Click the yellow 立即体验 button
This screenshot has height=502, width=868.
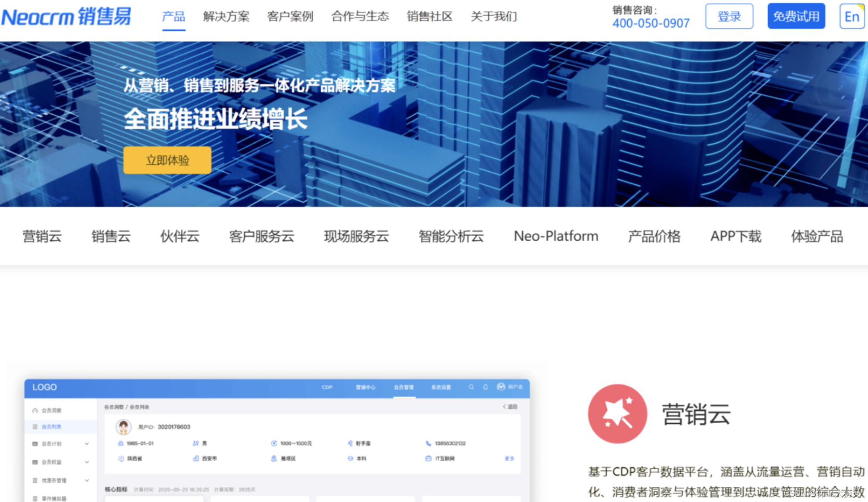[x=167, y=160]
